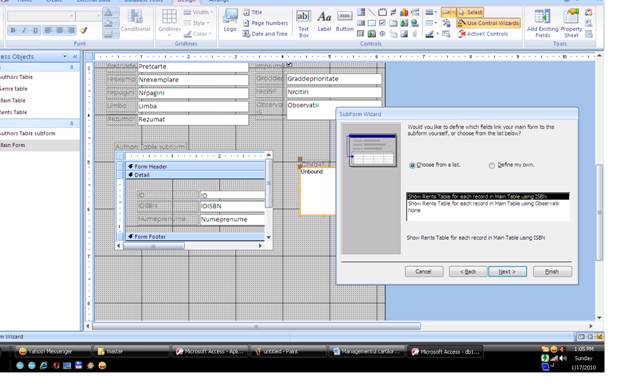The image size is (627, 392).
Task: Click the Insert Chart control icon
Action: (404, 12)
